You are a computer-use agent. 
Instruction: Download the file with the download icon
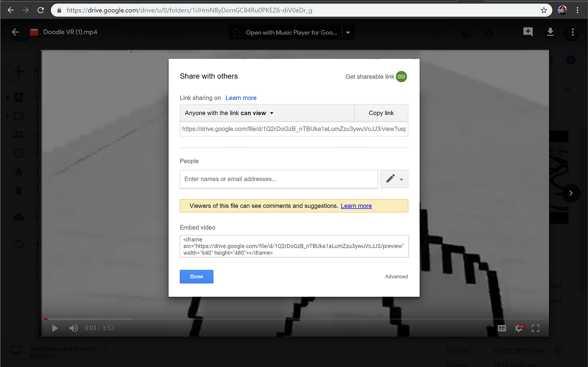(x=550, y=32)
